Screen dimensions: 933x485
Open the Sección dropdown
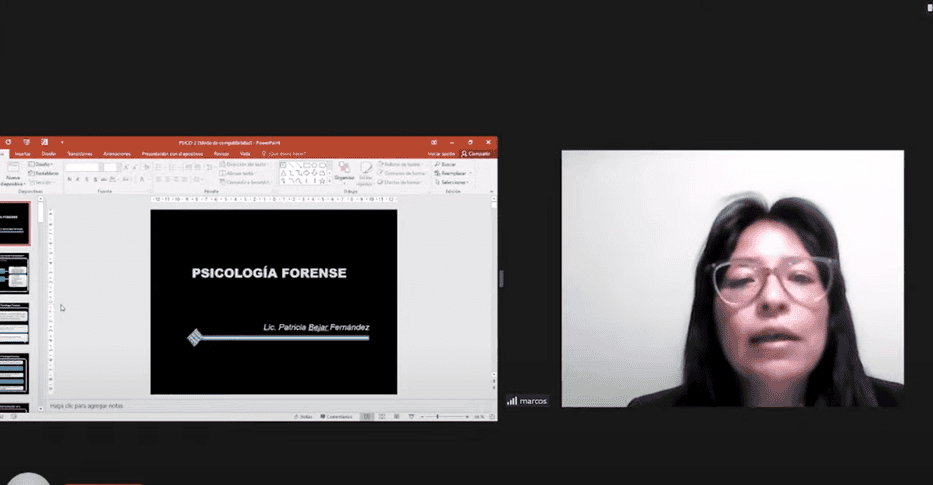pos(41,182)
